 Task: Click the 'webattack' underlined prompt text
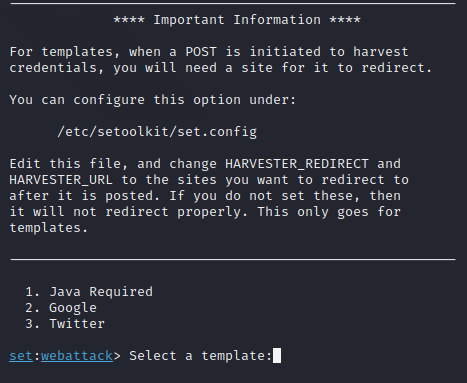click(x=77, y=356)
